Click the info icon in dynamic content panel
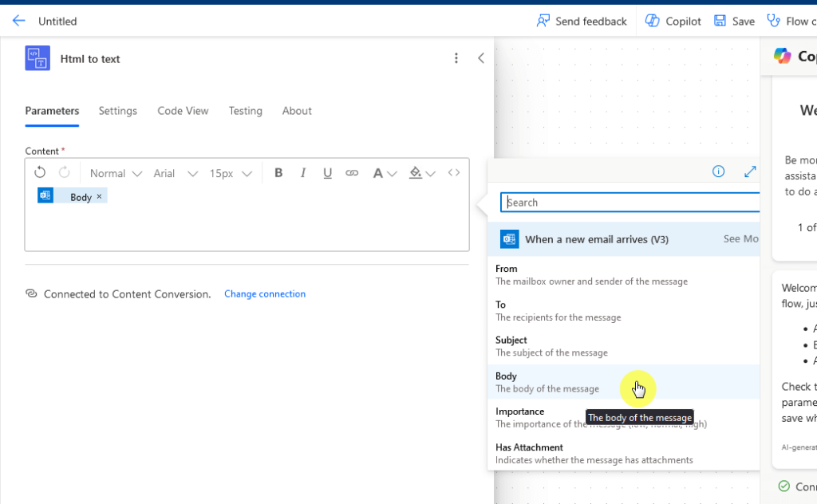817x504 pixels. click(718, 171)
